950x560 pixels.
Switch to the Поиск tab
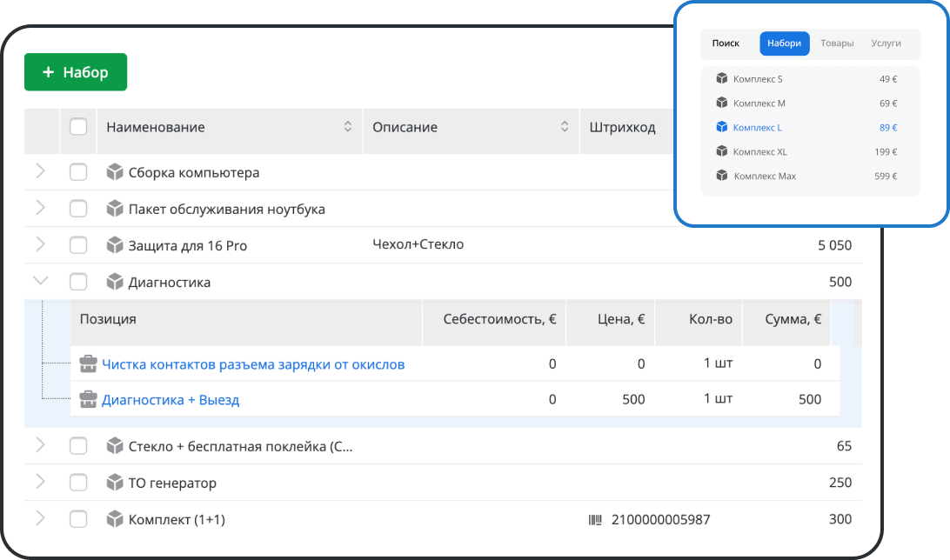tap(726, 43)
